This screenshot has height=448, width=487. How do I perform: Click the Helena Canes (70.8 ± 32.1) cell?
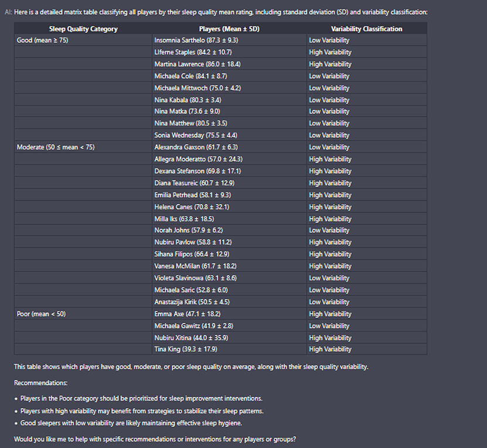(x=192, y=207)
